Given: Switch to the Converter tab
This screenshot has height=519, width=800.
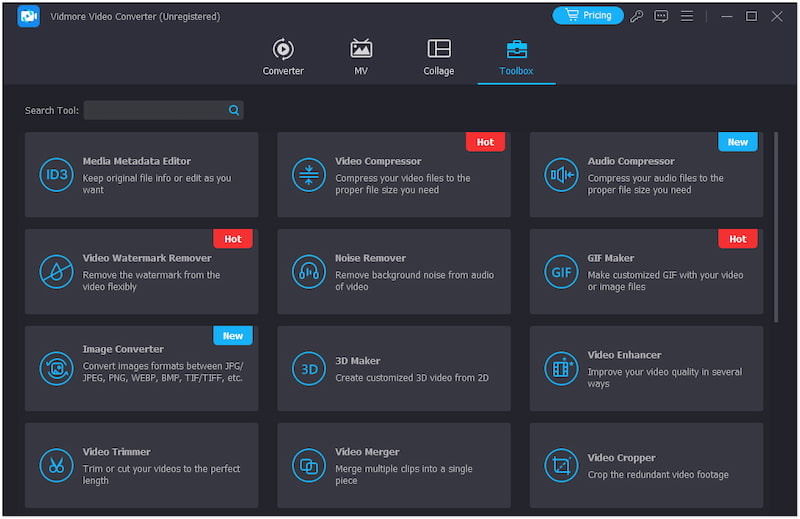Looking at the screenshot, I should click(x=283, y=57).
